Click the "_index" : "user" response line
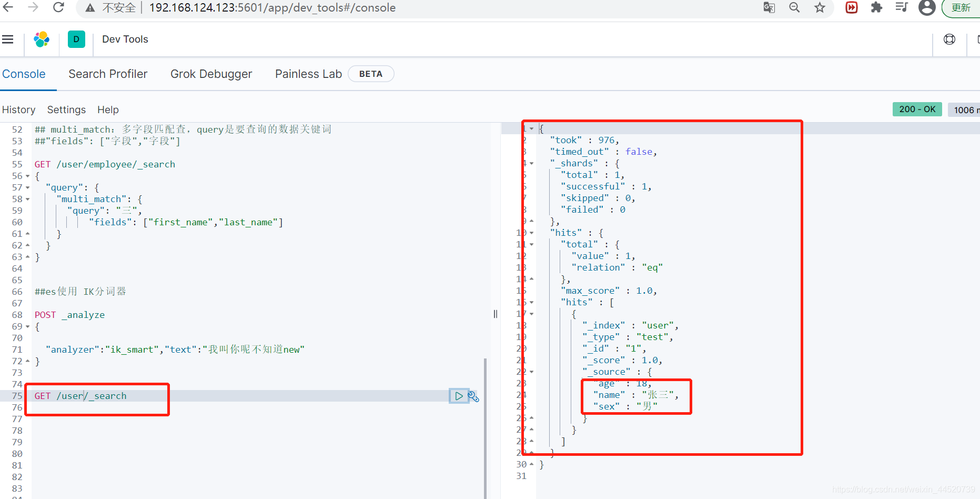 [x=630, y=325]
